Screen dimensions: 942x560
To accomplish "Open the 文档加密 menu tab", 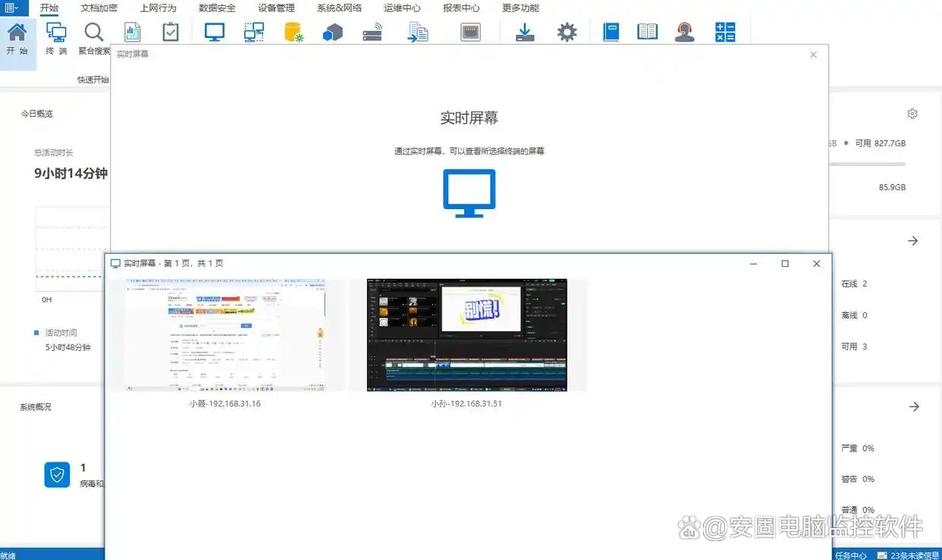I will coord(99,8).
